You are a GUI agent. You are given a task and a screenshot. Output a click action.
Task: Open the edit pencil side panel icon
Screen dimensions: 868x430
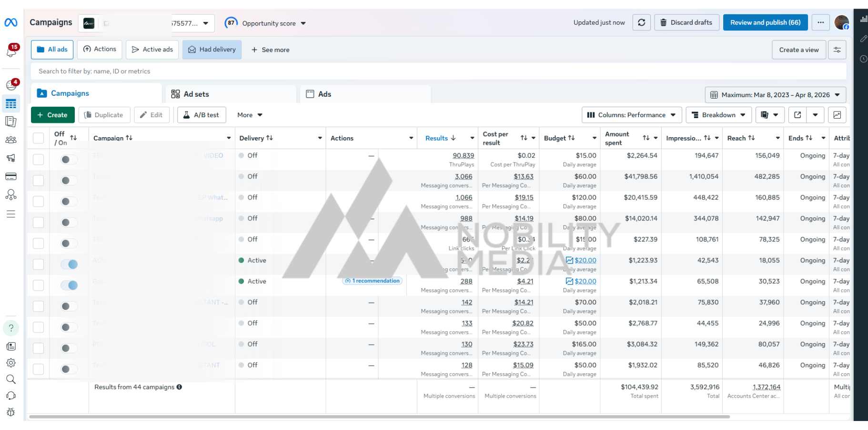(x=863, y=39)
